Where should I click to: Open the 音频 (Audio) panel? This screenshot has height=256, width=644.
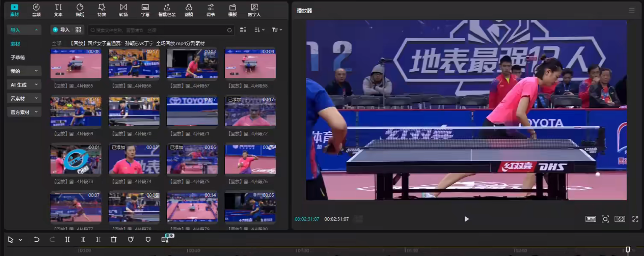tap(36, 10)
